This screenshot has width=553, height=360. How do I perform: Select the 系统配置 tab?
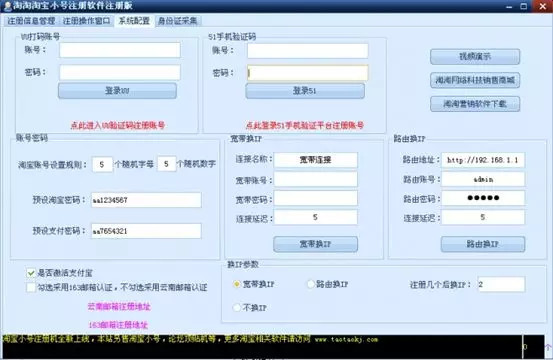134,21
